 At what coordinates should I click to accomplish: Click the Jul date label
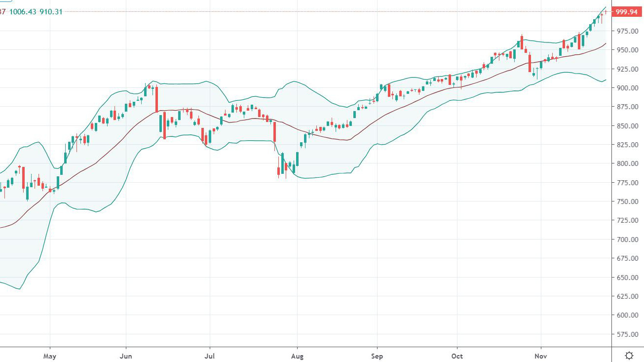click(x=210, y=356)
